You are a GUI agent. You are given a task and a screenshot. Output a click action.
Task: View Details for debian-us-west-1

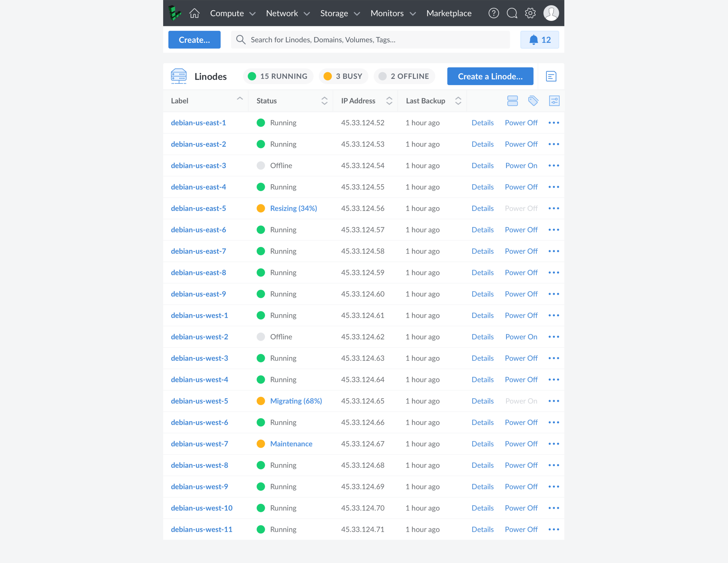point(482,315)
